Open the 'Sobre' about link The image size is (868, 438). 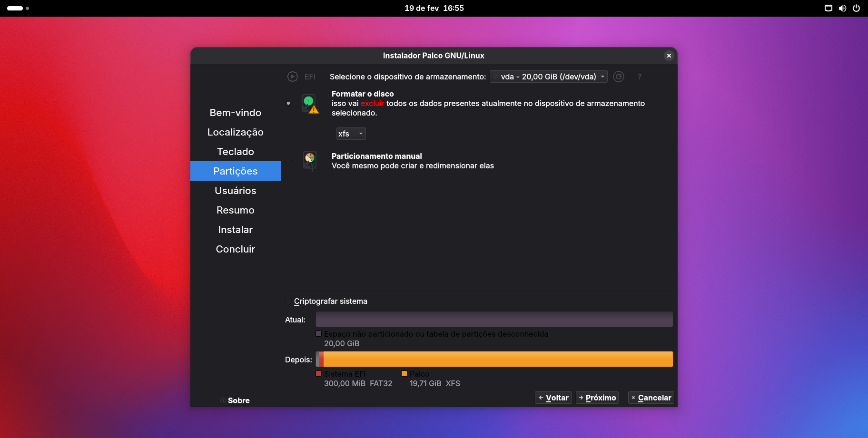238,400
